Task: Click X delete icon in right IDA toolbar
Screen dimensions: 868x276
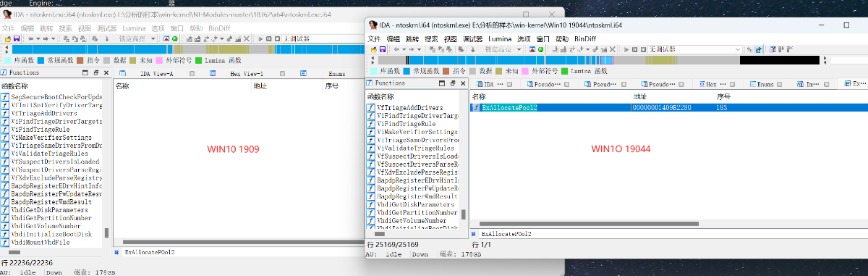Action: (x=612, y=49)
